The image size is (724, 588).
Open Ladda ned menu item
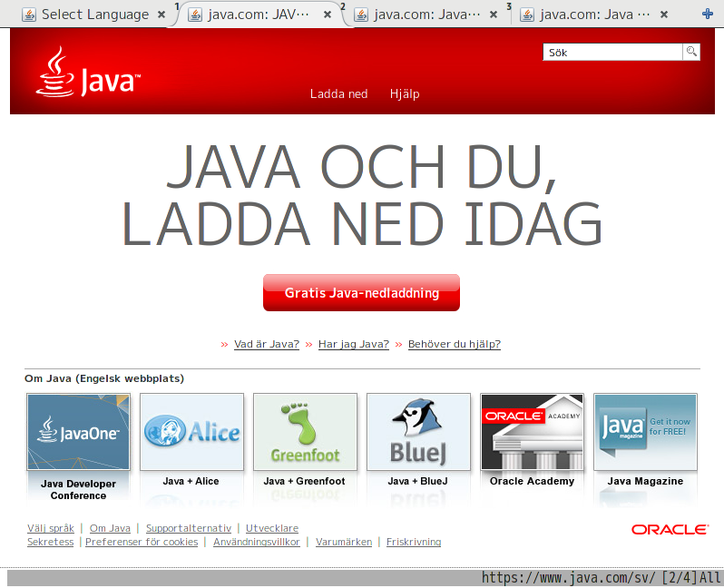339,93
